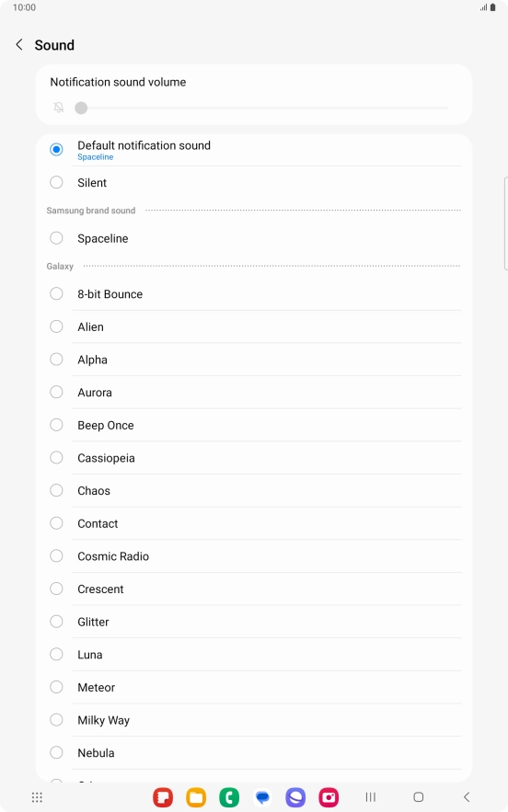Launch the blue Messages app icon
The image size is (508, 812).
coord(262,797)
